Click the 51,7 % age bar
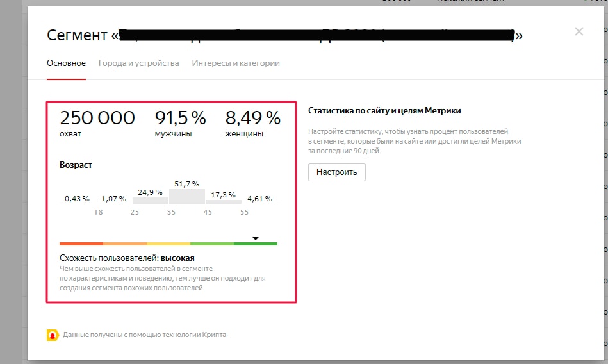 [186, 196]
